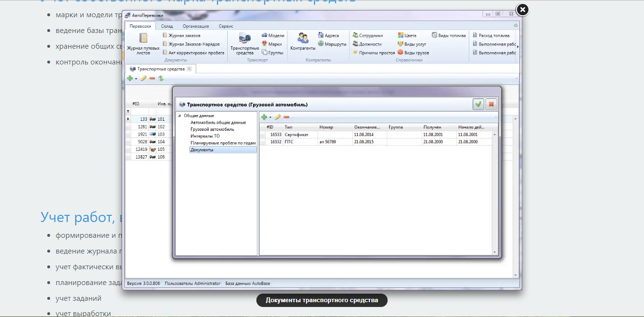Open the Сервис ribbon tab
The image size is (644, 317).
pos(226,26)
